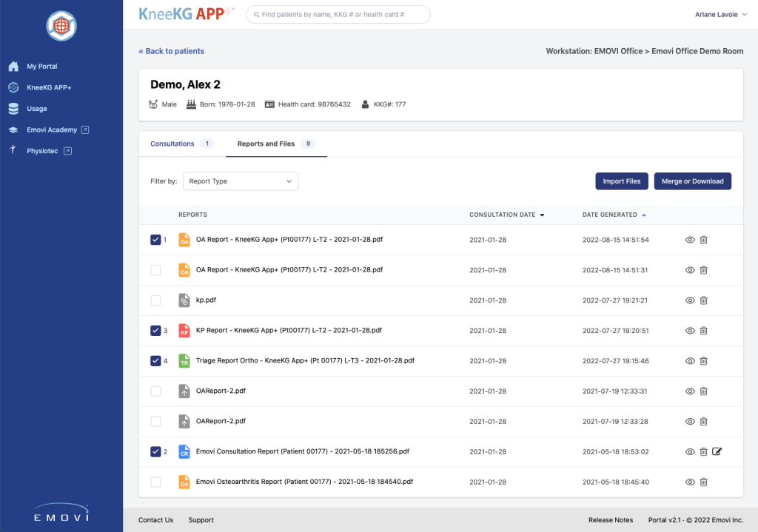
Task: Tick OAReport-2.pdf generated at 12:33:28
Action: [155, 421]
